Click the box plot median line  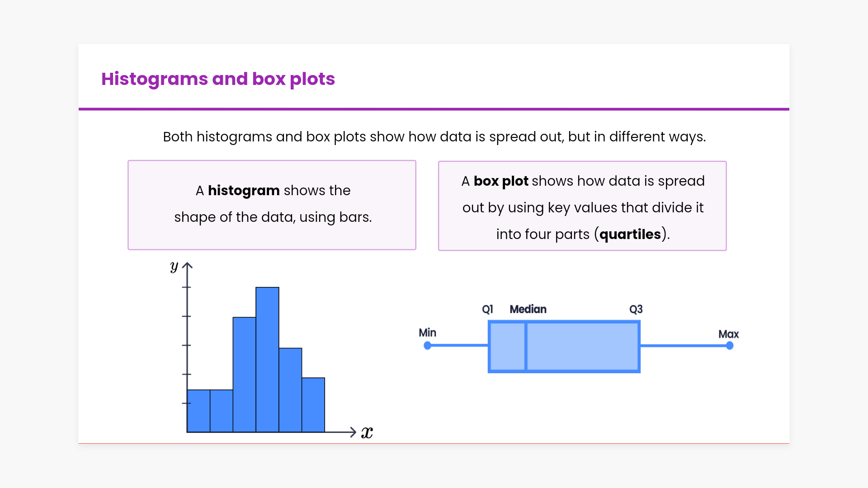point(526,347)
